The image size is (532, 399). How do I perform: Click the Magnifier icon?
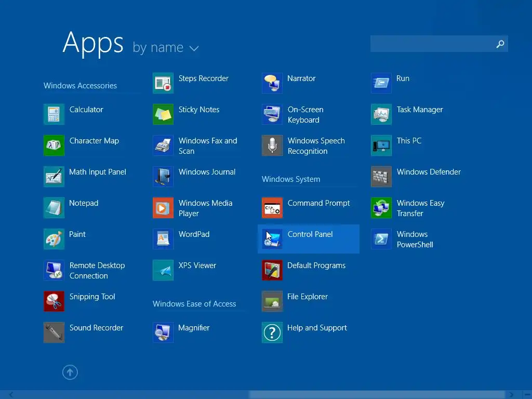[x=163, y=332]
